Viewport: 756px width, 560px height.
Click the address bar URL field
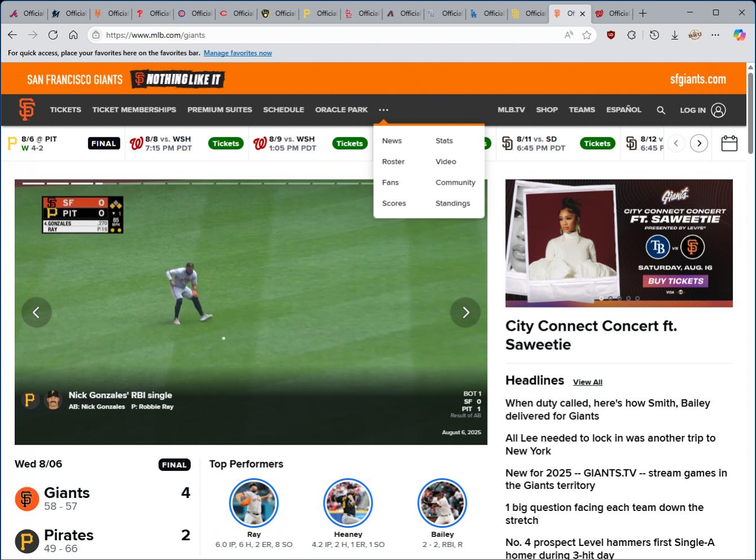[327, 35]
